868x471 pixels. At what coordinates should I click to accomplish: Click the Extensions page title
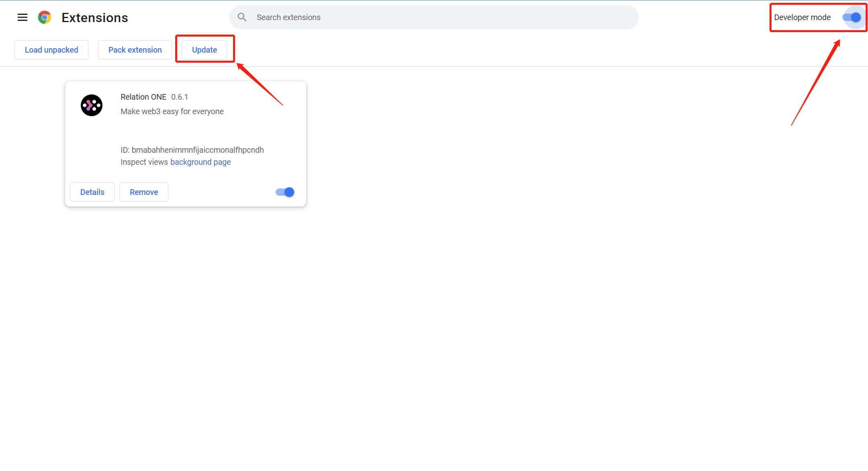[x=95, y=18]
